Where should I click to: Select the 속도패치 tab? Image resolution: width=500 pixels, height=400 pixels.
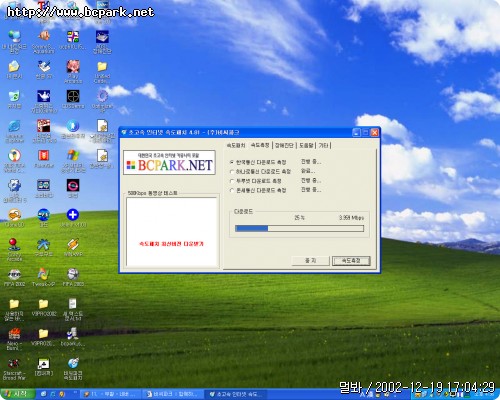(x=236, y=145)
